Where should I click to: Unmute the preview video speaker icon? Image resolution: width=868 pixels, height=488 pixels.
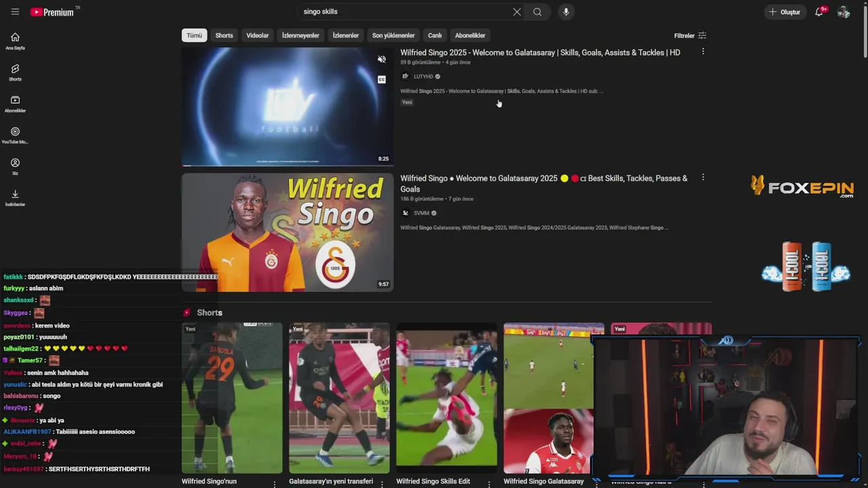tap(382, 60)
